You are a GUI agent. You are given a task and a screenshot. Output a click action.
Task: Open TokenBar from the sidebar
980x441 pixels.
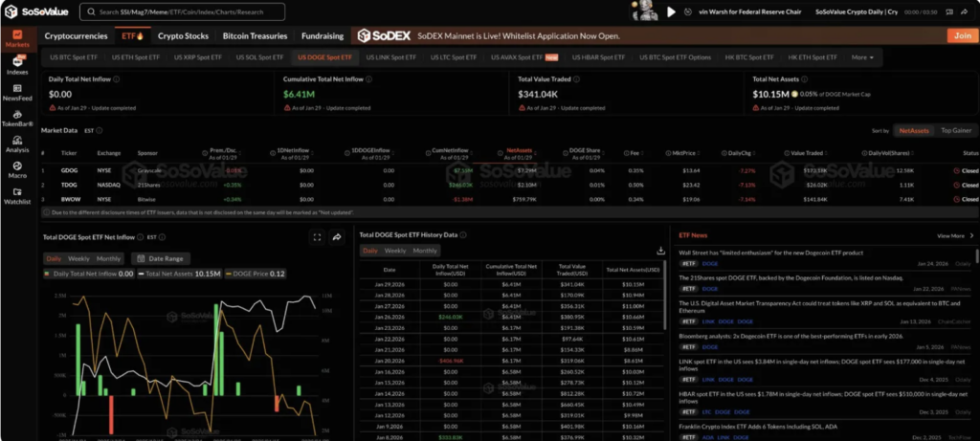pos(17,118)
